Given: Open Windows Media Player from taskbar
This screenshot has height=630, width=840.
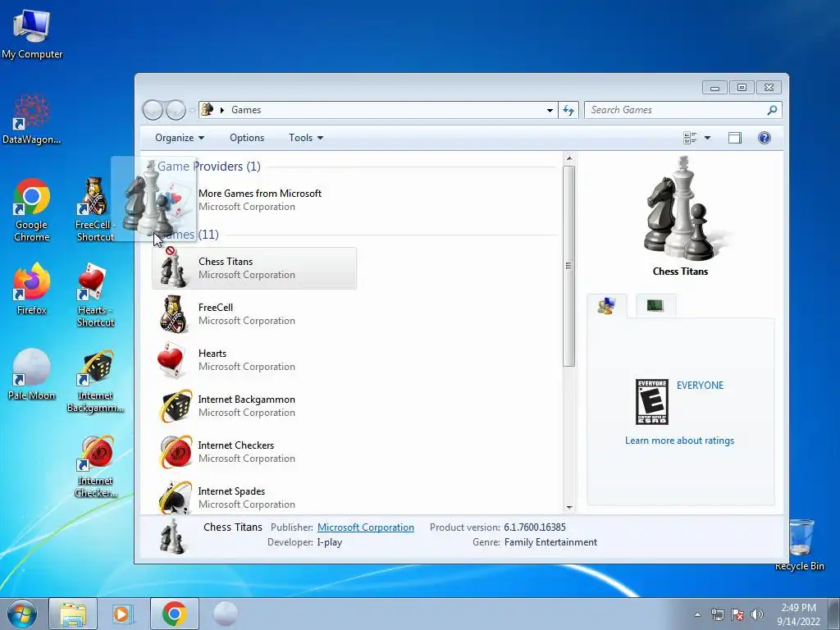Looking at the screenshot, I should (123, 614).
